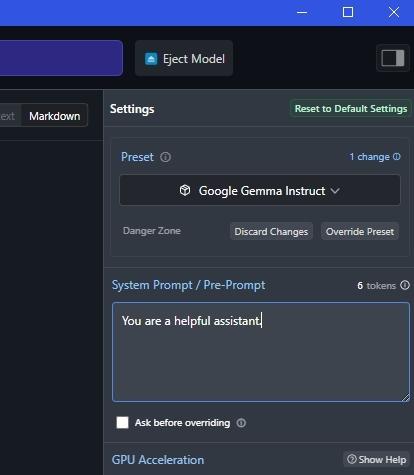Viewport: 414px width, 475px height.
Task: Click the '6 tokens' count text
Action: click(376, 286)
